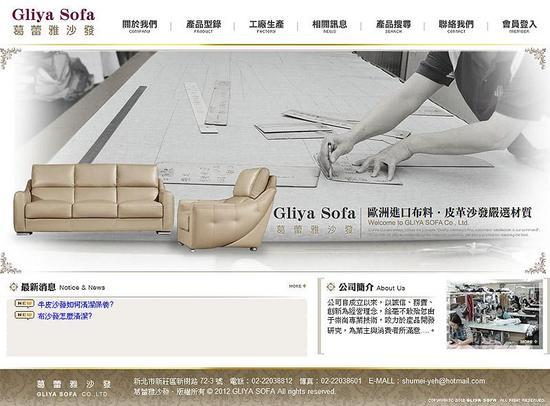Open the 會員登入 Member login
This screenshot has height=406, width=550.
click(x=519, y=26)
